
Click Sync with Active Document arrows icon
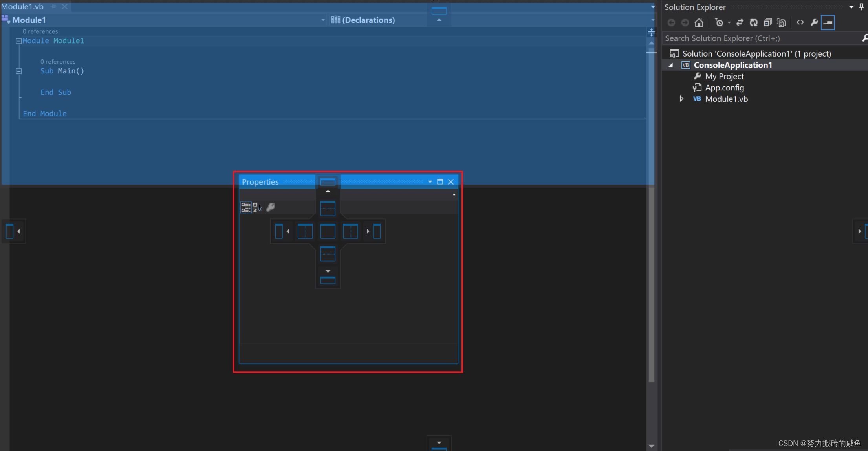[x=740, y=23]
